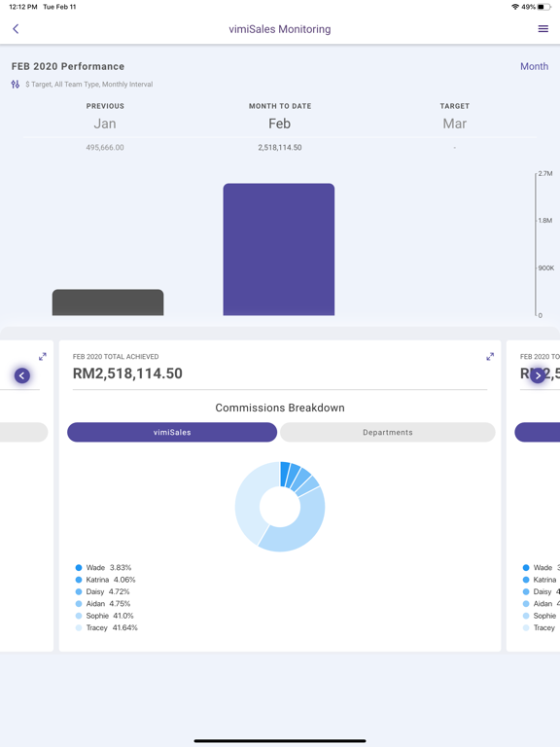Tap the 2,518,114.50 February value
This screenshot has width=560, height=747.
point(280,147)
